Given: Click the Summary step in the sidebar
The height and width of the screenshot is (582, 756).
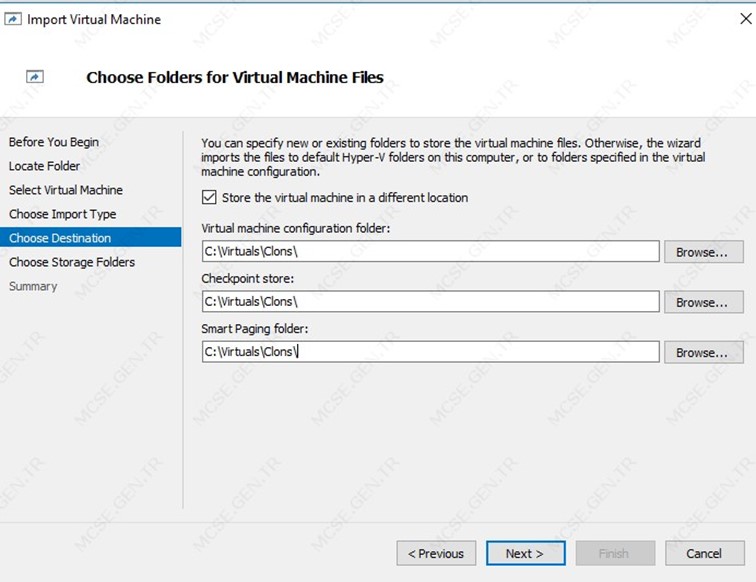Looking at the screenshot, I should click(33, 286).
